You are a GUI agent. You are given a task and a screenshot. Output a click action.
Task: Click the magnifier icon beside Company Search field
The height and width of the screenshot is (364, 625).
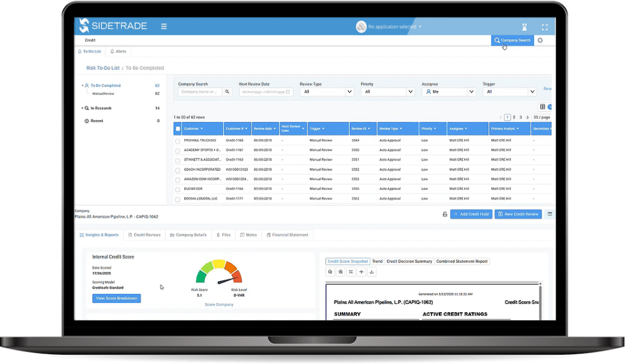(x=228, y=91)
